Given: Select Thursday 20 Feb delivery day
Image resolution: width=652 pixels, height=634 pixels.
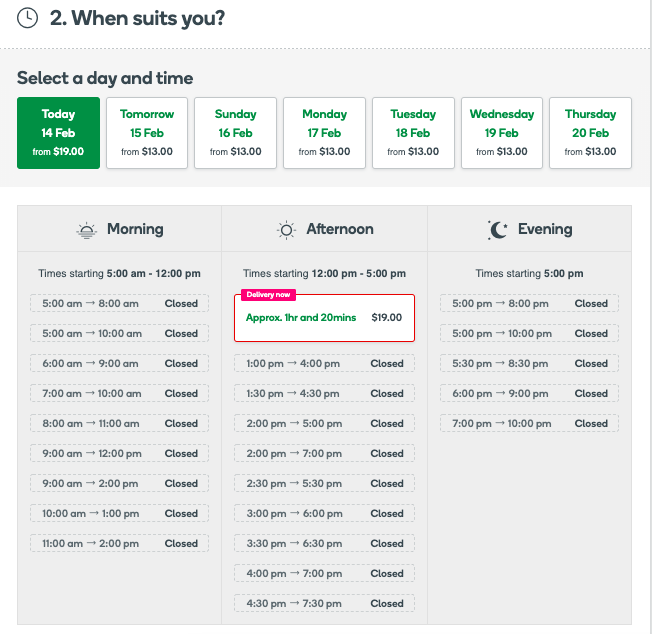Looking at the screenshot, I should tap(590, 133).
